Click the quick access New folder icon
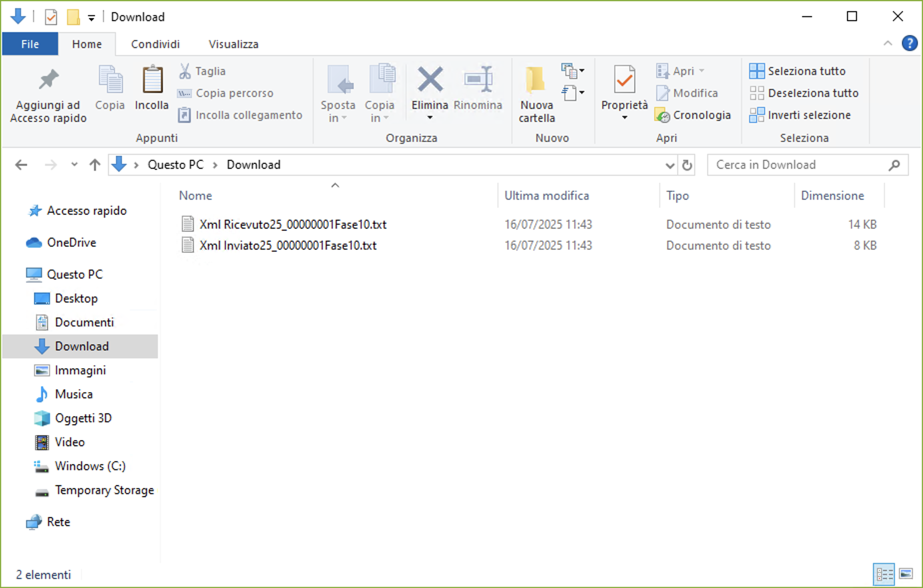923x588 pixels. point(73,17)
